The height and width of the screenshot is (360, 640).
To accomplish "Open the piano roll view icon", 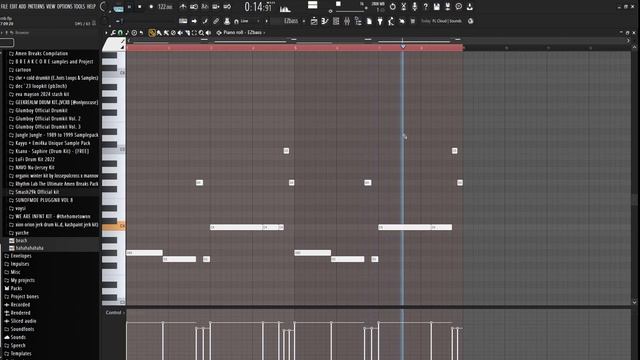I will pos(324,21).
